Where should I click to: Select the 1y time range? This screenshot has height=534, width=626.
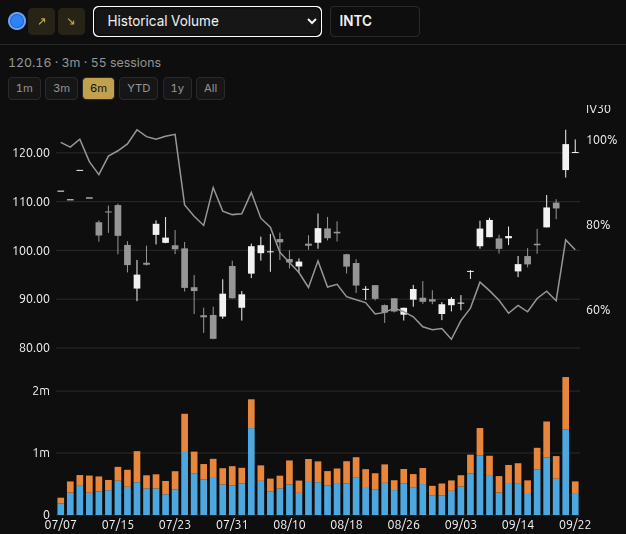click(177, 88)
